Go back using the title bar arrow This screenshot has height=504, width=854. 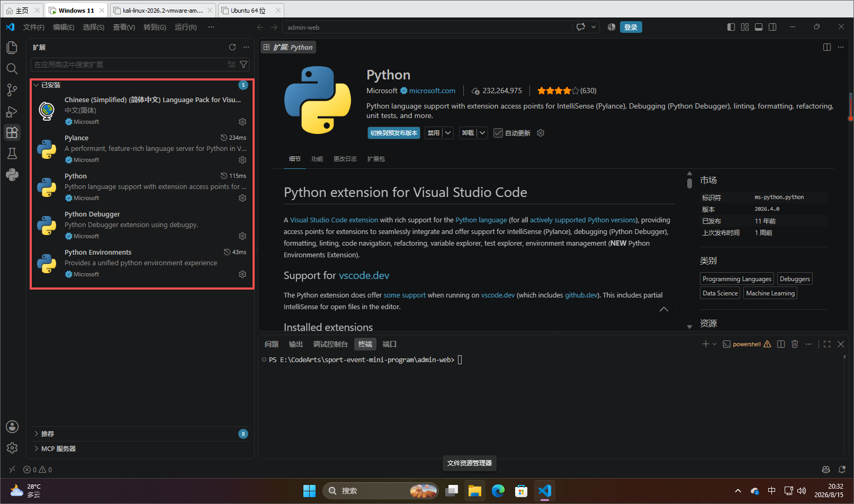coord(260,27)
